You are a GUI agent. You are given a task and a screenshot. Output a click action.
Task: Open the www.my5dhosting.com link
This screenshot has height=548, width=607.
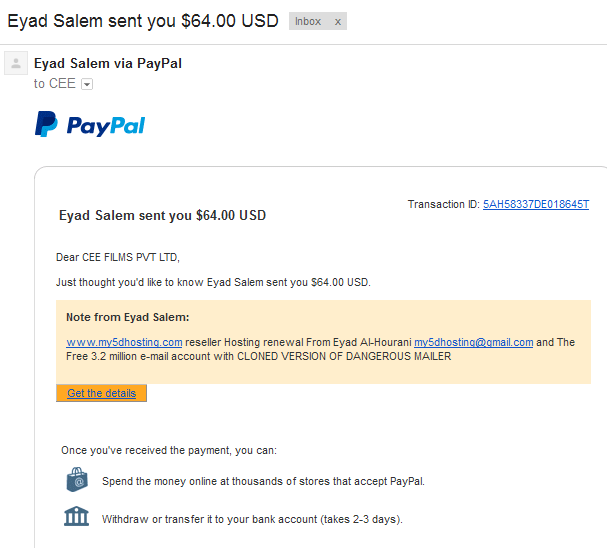(124, 342)
